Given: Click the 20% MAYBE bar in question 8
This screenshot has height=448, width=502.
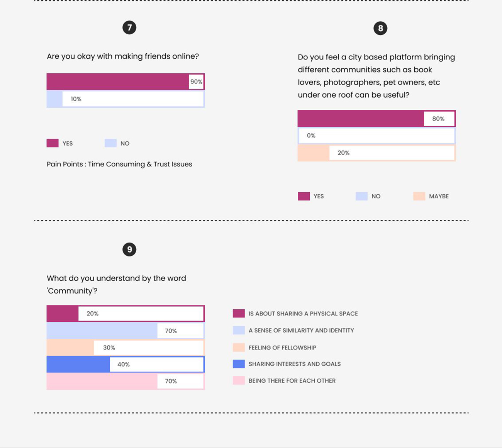Looking at the screenshot, I should (x=376, y=153).
